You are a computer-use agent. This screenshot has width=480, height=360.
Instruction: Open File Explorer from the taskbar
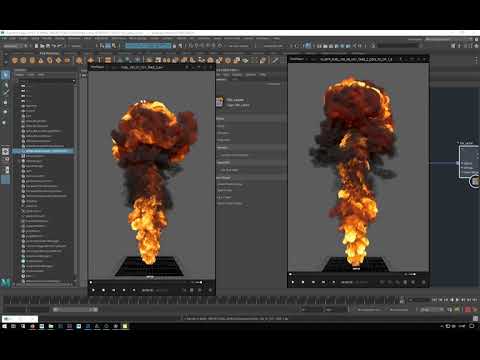51,326
